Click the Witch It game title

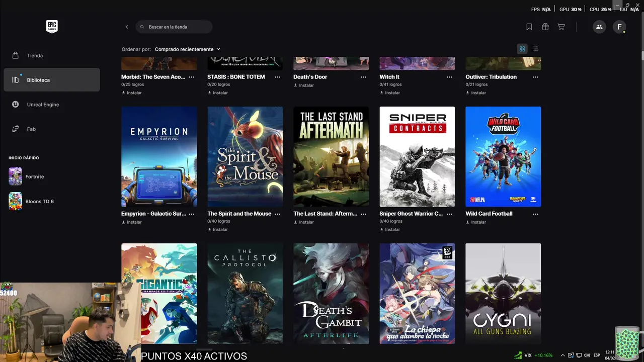coord(389,77)
